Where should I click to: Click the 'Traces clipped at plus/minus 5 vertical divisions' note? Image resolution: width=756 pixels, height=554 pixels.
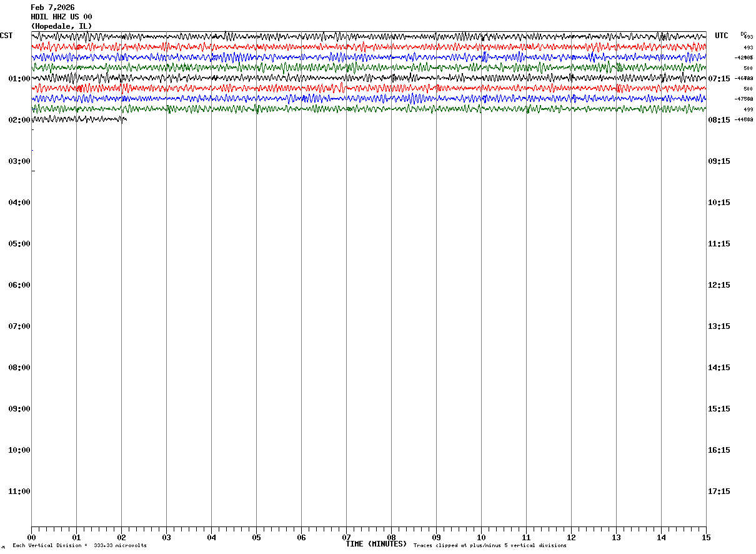pyautogui.click(x=490, y=546)
